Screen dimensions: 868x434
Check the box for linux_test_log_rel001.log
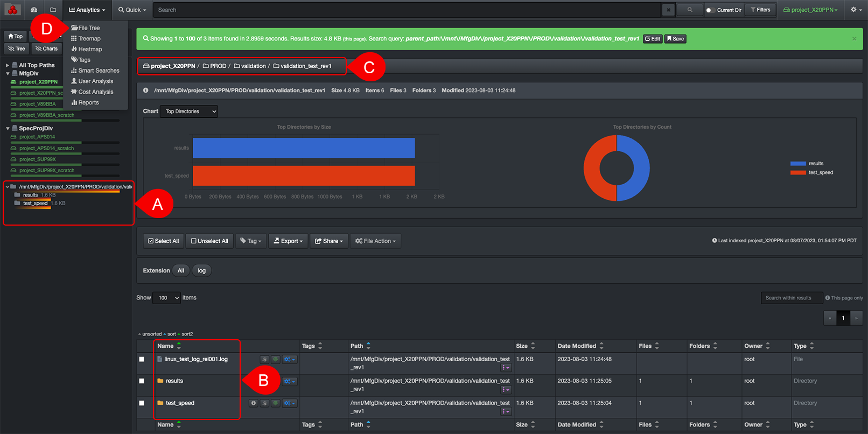[x=142, y=359]
